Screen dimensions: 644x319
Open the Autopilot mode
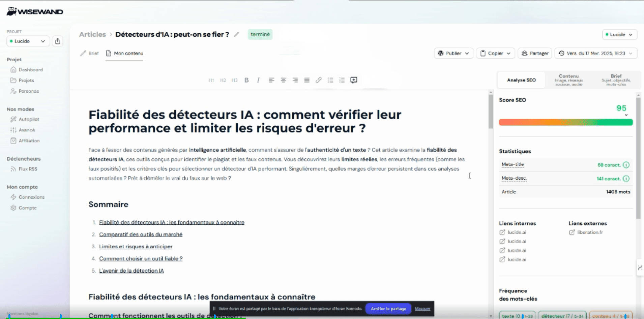[28, 119]
